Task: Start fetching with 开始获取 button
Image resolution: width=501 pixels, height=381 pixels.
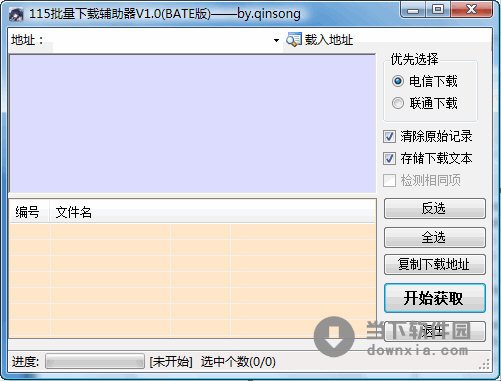Action: point(435,298)
